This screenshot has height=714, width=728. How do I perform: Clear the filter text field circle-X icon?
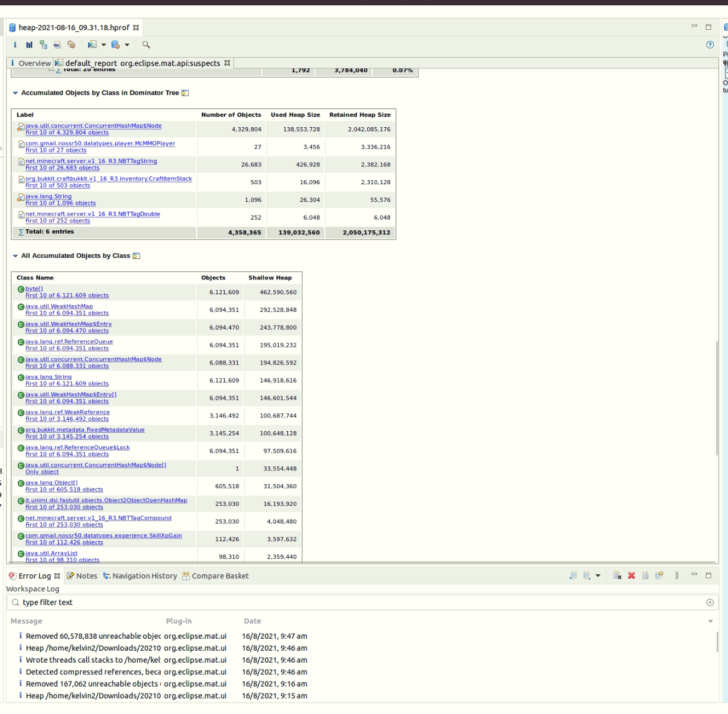pyautogui.click(x=710, y=602)
